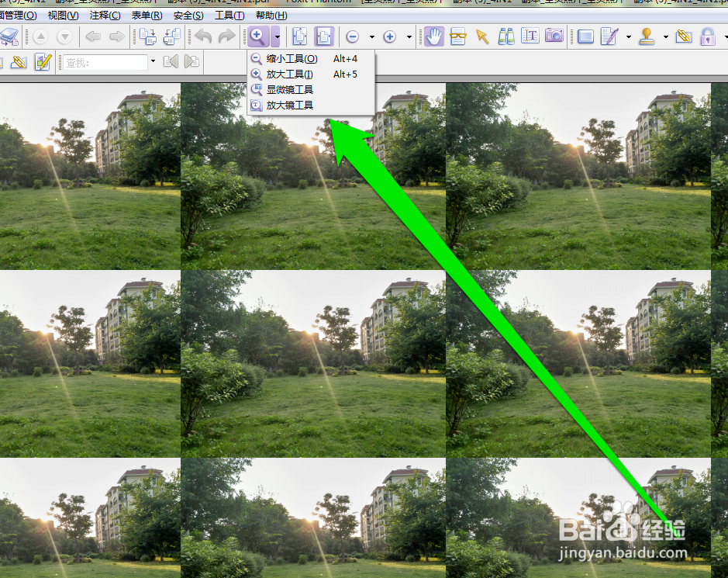Open search with the binoculars icon
The height and width of the screenshot is (578, 728).
(506, 36)
